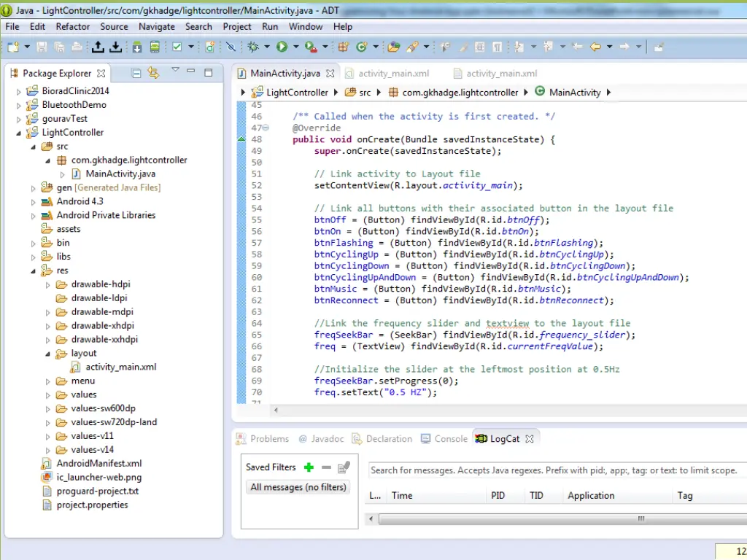Go to Next Annotation icon
The width and height of the screenshot is (747, 560).
[519, 47]
